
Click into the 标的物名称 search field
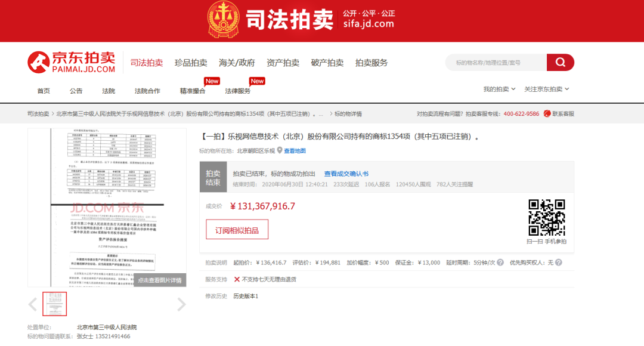(496, 63)
